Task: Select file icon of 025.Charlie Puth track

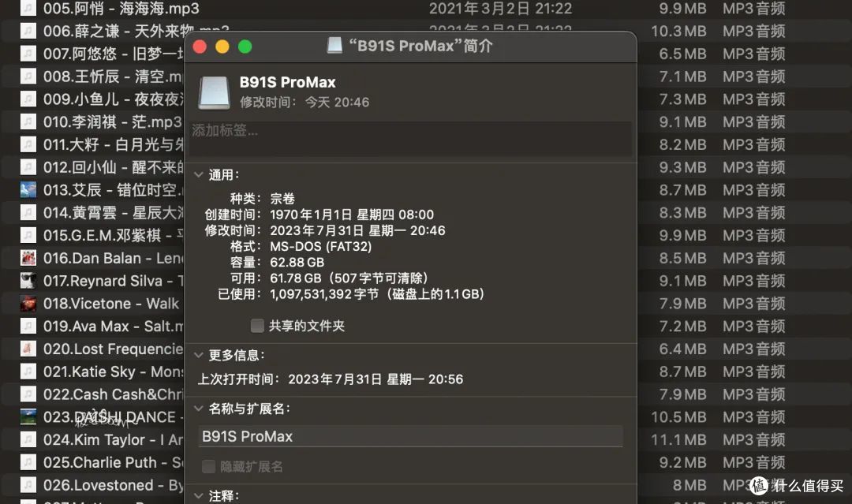Action: (28, 462)
